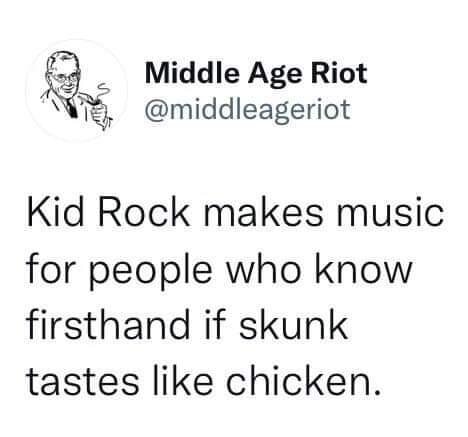Select the word "firsthand" in the tweet
468x437 pixels.
coord(108,325)
